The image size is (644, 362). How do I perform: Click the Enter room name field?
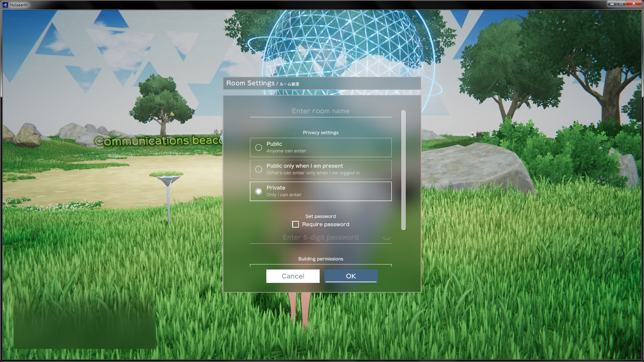[x=320, y=111]
